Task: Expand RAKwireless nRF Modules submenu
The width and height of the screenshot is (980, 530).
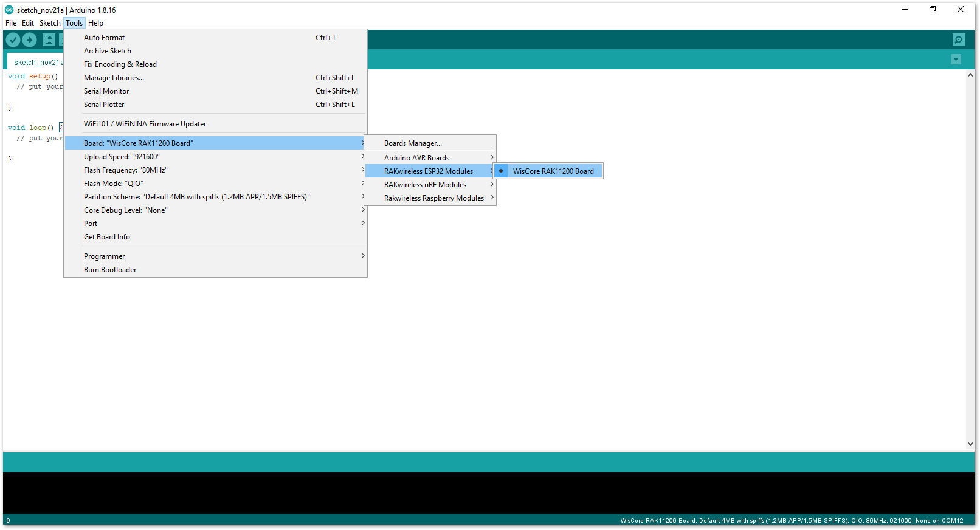Action: click(x=430, y=185)
